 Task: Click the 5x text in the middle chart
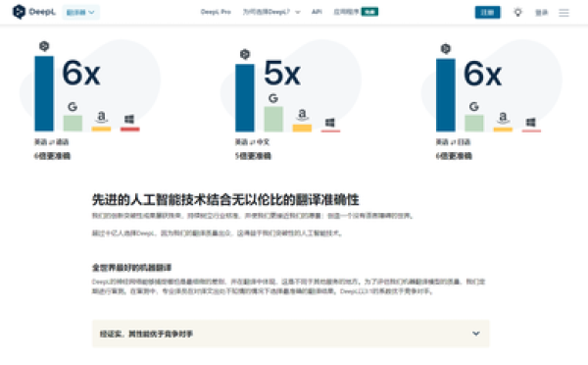(282, 73)
